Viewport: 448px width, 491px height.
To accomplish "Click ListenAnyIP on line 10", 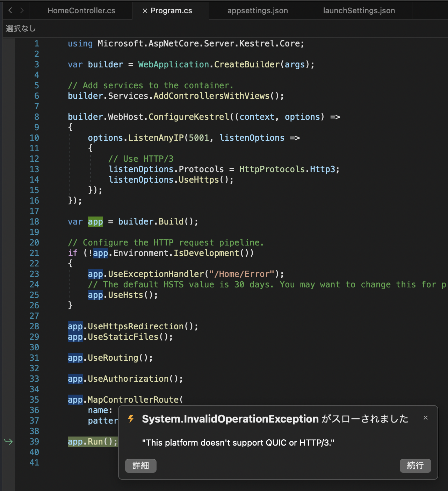I will click(156, 138).
